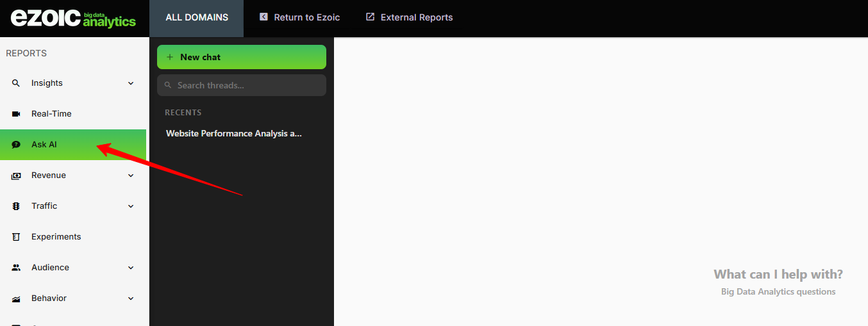Click the Traffic light icon
This screenshot has height=326, width=868.
tap(16, 206)
